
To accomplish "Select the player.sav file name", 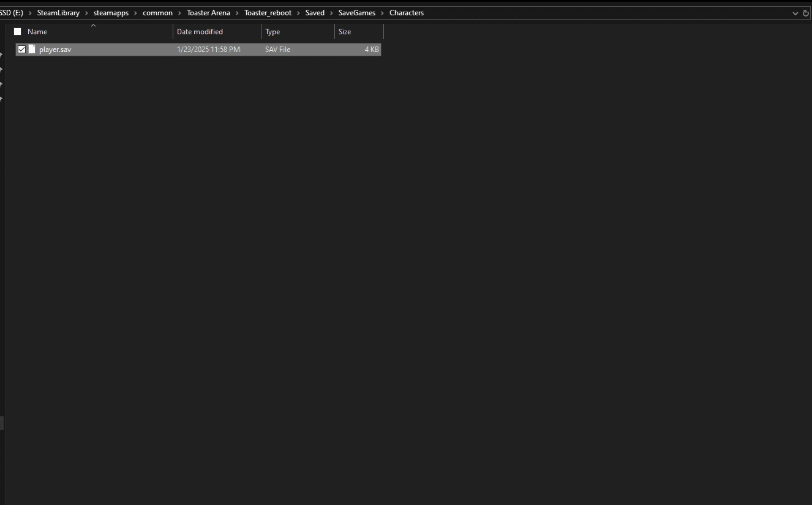I will point(55,50).
